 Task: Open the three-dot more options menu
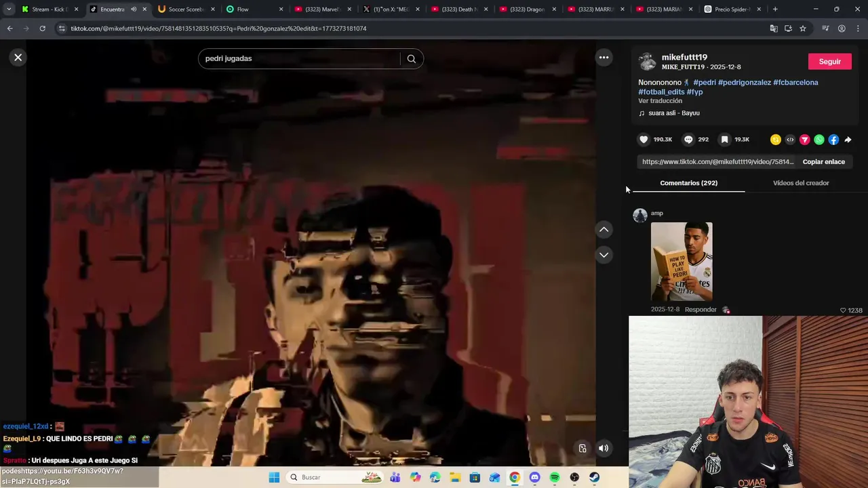tap(604, 58)
